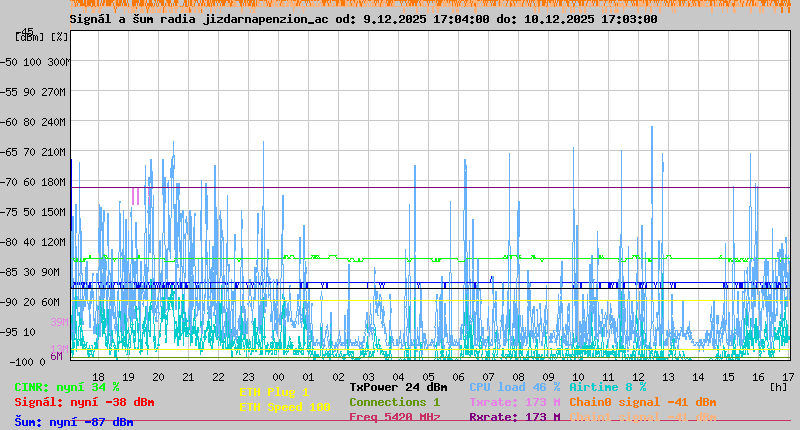Click the [dBm] [%] axis unit header
Screen dimensions: 800x430
43,36
